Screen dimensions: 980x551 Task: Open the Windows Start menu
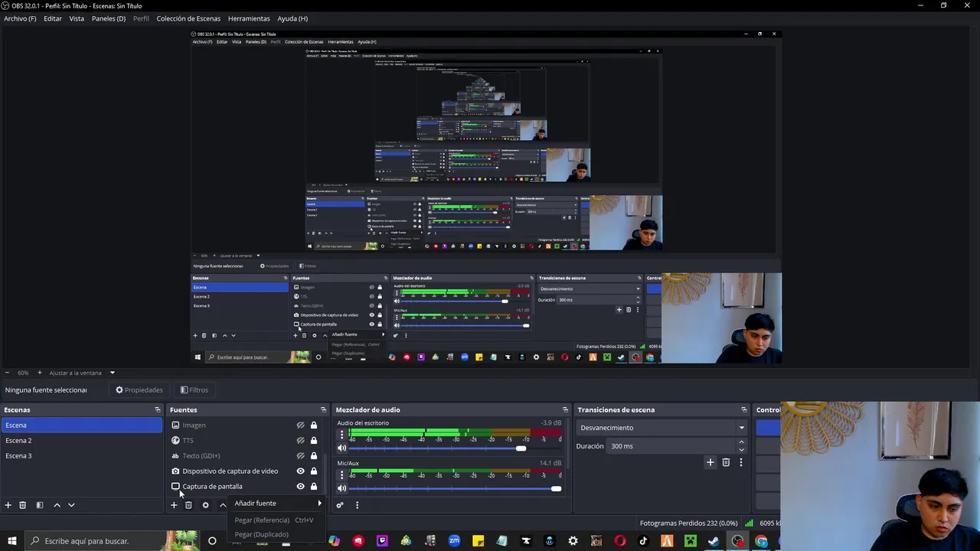11,541
